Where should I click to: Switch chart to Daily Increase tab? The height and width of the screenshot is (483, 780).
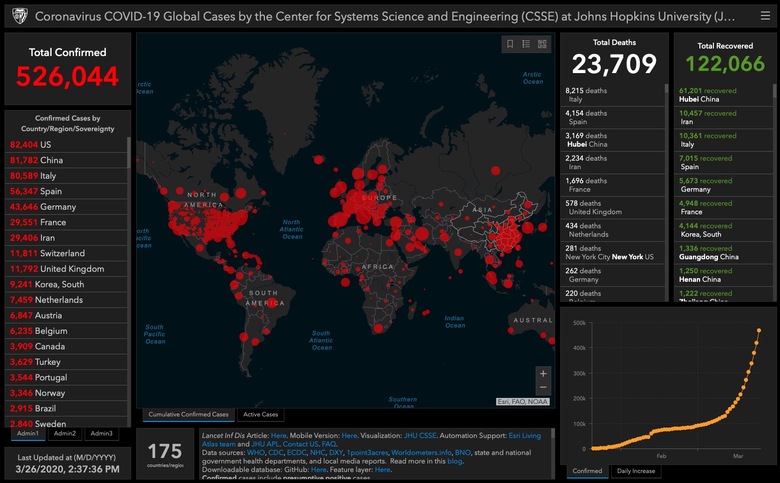click(x=636, y=471)
